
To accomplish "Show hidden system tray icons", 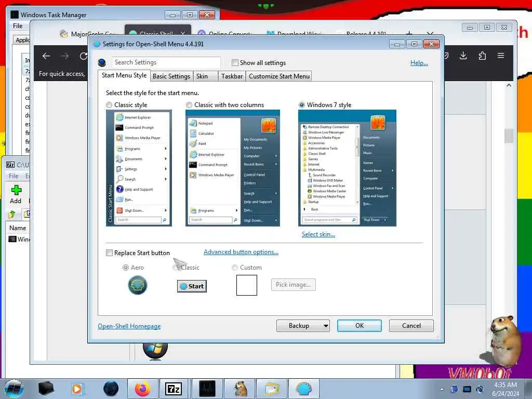I will (442, 390).
